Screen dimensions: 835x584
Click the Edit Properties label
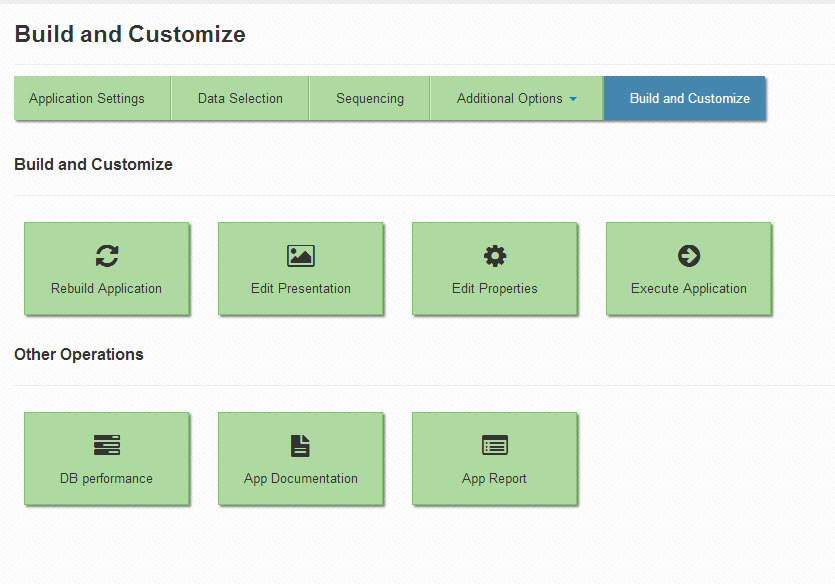tap(495, 289)
